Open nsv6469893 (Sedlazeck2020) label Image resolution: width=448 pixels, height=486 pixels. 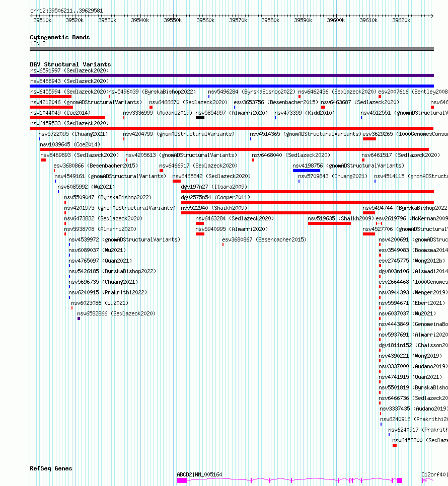point(80,155)
